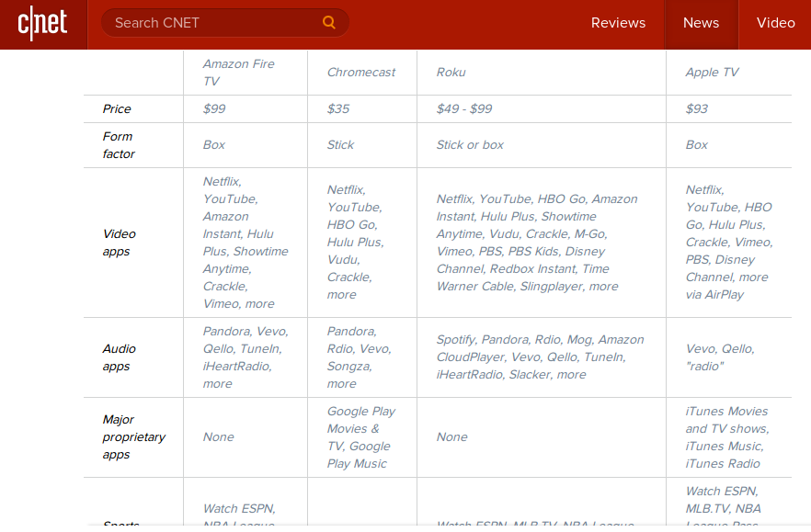Click the $49 - $99 Roku price
This screenshot has height=532, width=811.
click(464, 109)
